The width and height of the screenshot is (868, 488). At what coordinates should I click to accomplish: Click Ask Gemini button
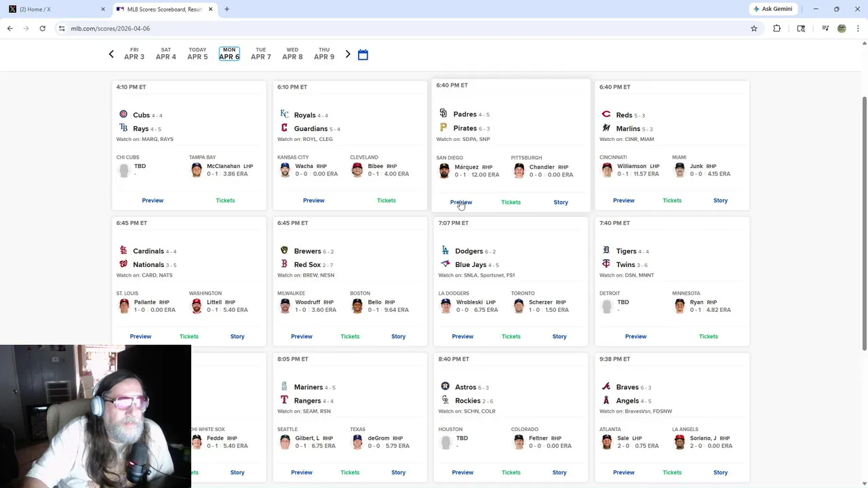[x=772, y=9]
